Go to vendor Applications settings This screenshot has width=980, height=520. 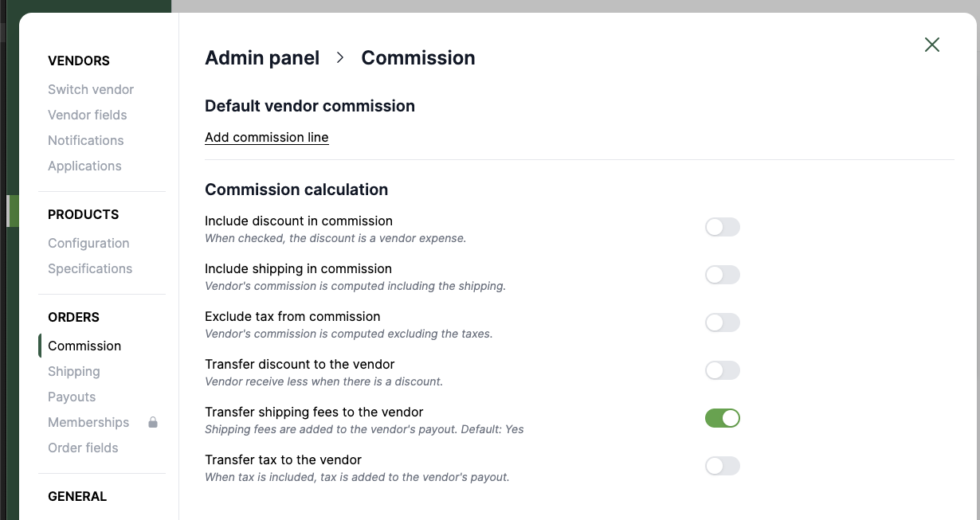(x=84, y=166)
